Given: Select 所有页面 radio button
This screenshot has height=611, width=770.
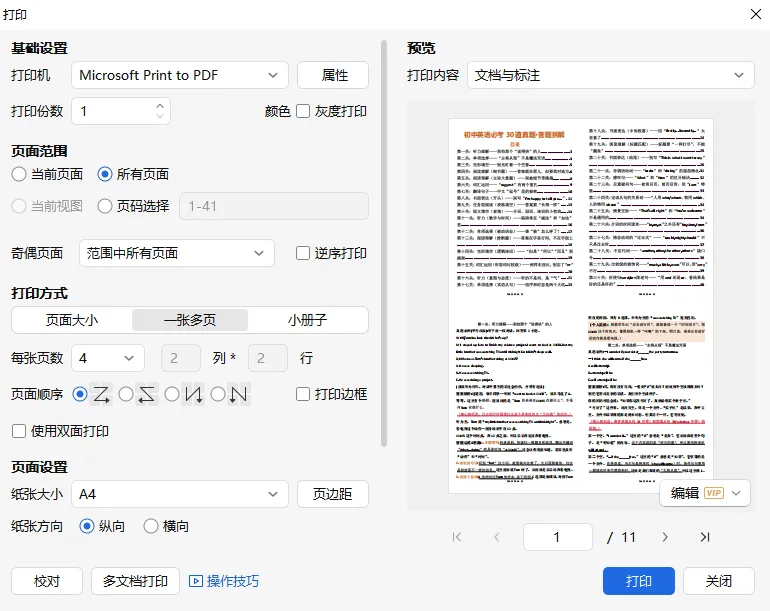Looking at the screenshot, I should point(105,174).
